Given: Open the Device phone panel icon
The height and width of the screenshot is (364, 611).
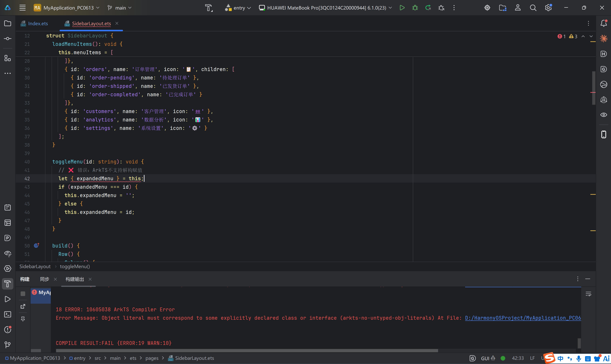Looking at the screenshot, I should pyautogui.click(x=604, y=134).
